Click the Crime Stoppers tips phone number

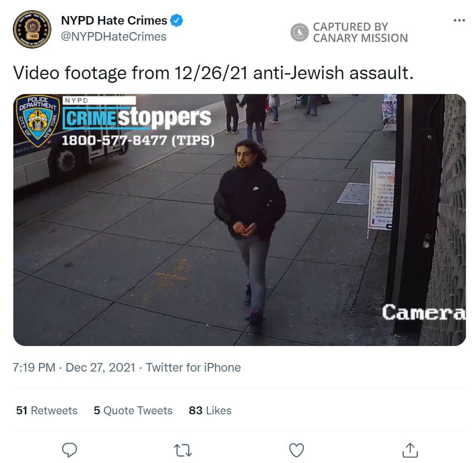click(138, 141)
